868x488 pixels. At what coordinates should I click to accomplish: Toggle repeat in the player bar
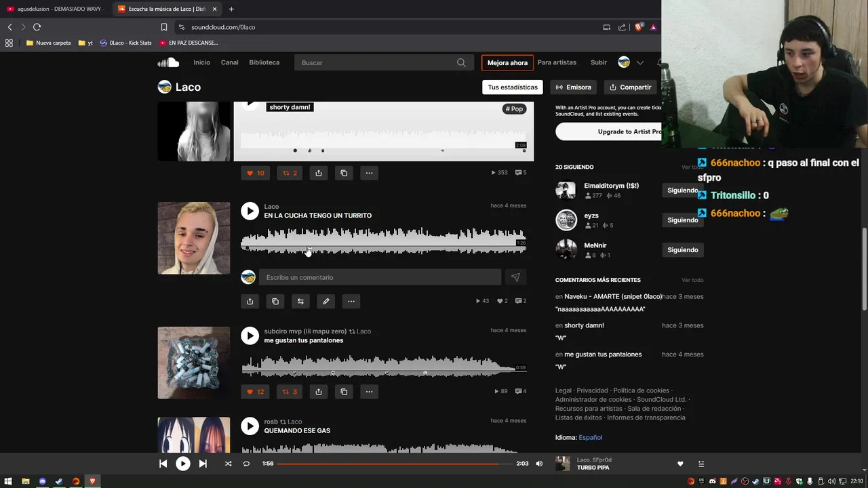pos(246,464)
